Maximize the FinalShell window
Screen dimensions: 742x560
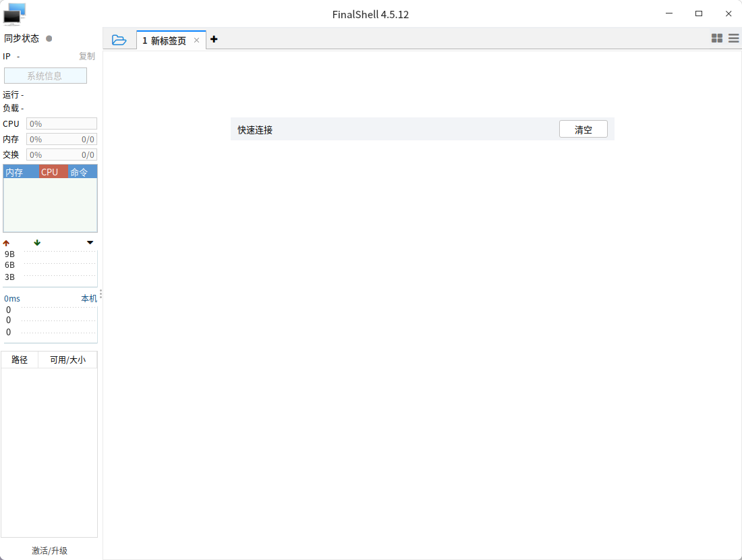[x=698, y=13]
